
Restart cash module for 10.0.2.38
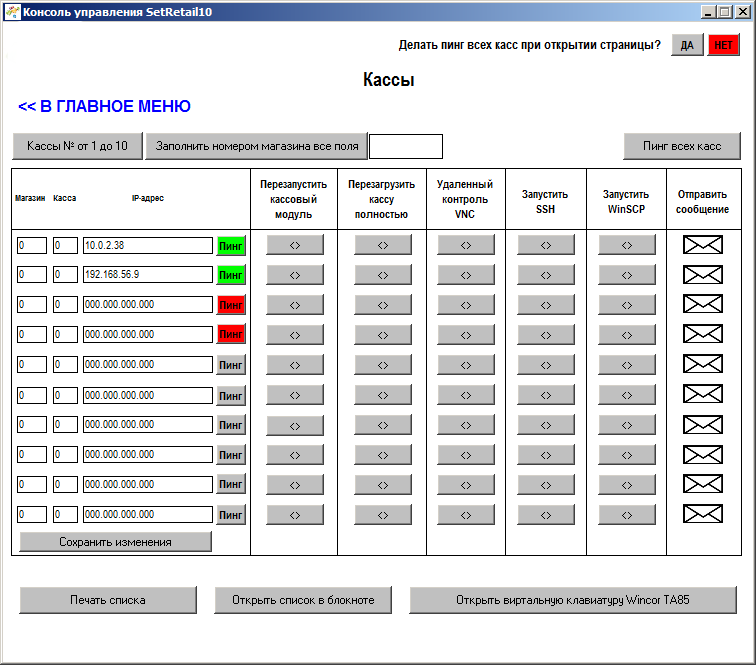(x=295, y=245)
